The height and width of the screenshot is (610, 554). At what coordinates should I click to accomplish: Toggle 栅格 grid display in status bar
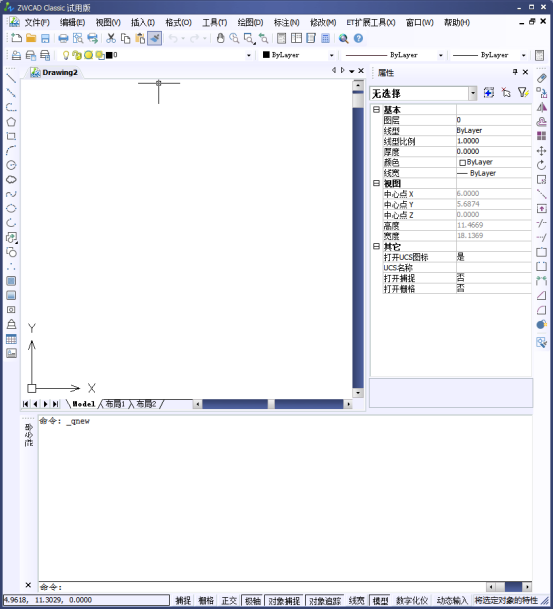coord(206,600)
